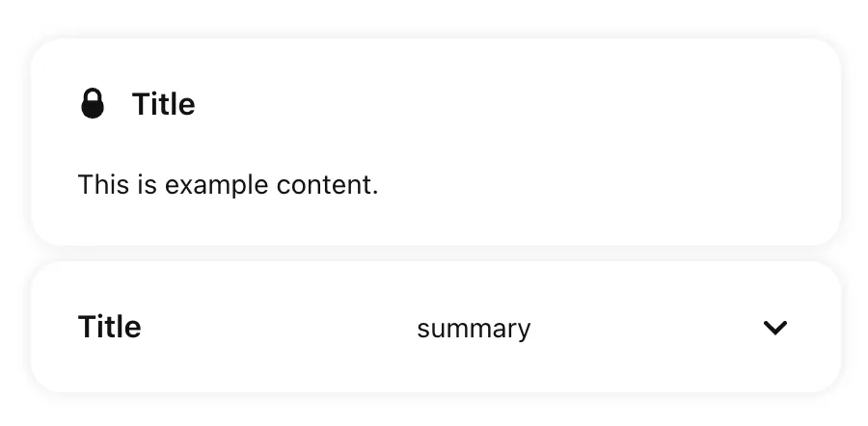Click the "This is example content." text
The height and width of the screenshot is (426, 868).
click(x=228, y=184)
